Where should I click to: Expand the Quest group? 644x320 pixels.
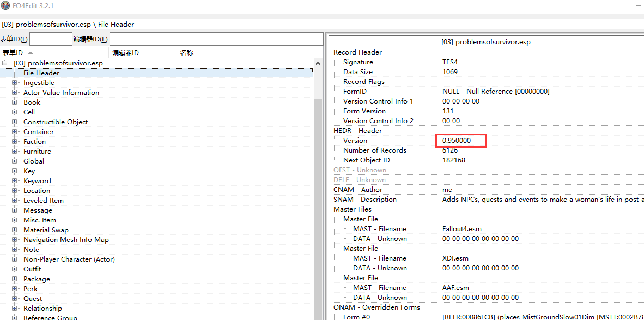click(15, 299)
